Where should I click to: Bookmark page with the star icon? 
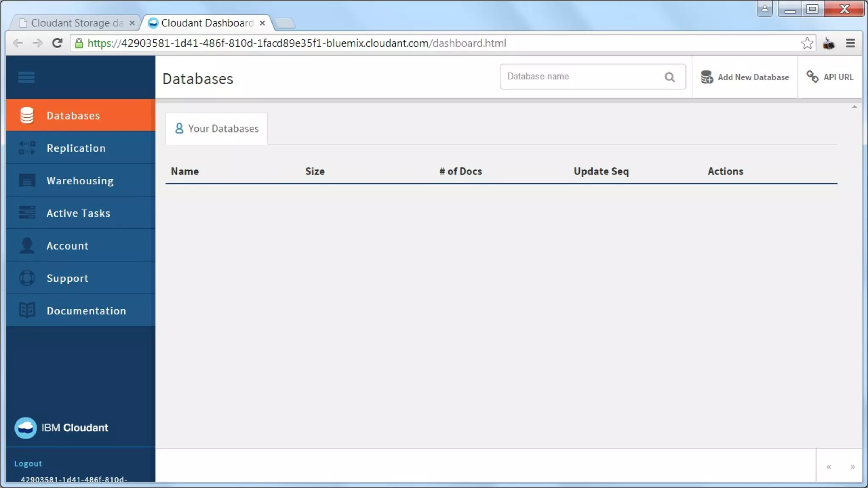(807, 43)
